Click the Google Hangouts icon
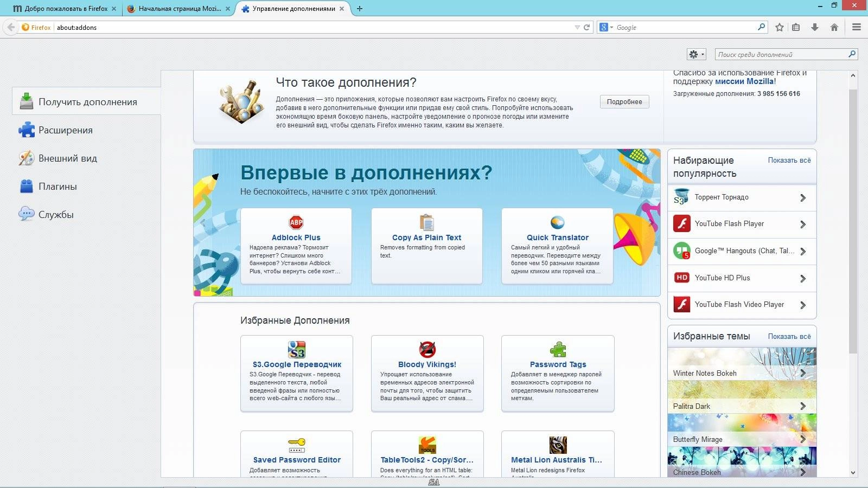868x488 pixels. click(x=682, y=251)
